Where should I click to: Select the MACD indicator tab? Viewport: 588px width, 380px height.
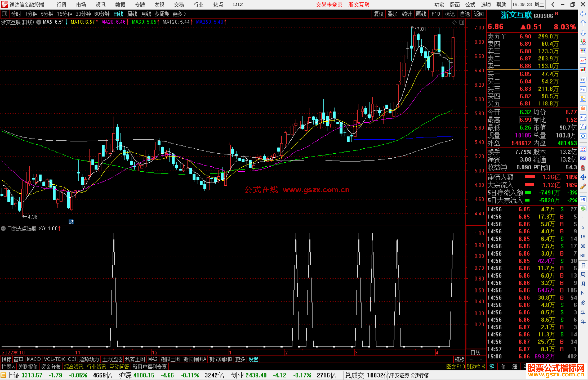coord(33,359)
